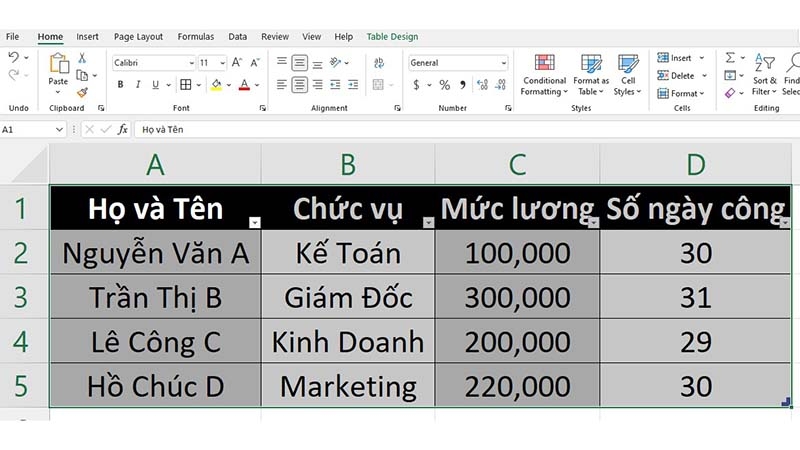Switch to the Formulas tab

(x=196, y=37)
